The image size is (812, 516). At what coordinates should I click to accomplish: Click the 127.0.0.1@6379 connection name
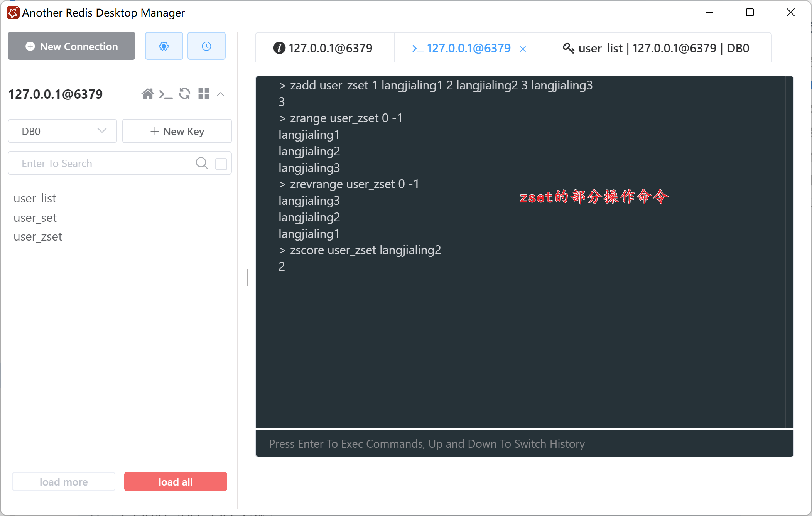tap(56, 94)
